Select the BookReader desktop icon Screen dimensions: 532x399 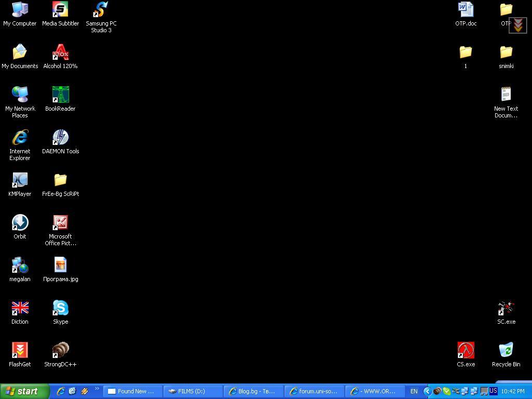[60, 95]
